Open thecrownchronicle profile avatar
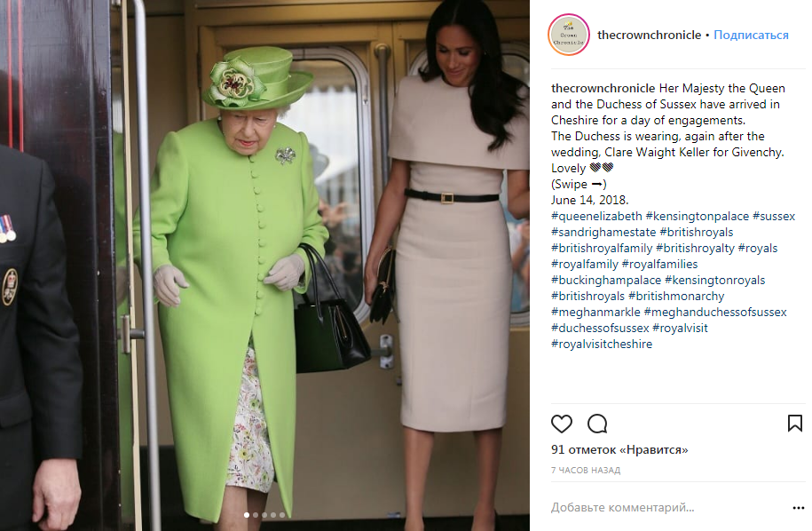The height and width of the screenshot is (531, 812). (569, 35)
